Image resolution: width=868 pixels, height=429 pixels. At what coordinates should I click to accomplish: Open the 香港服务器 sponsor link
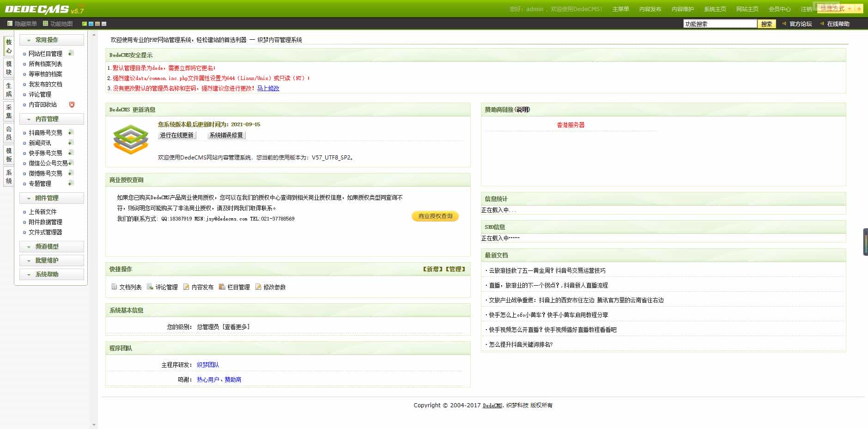point(571,125)
